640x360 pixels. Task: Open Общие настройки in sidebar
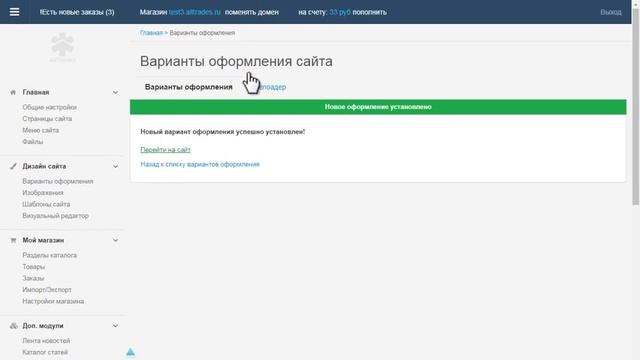click(49, 107)
